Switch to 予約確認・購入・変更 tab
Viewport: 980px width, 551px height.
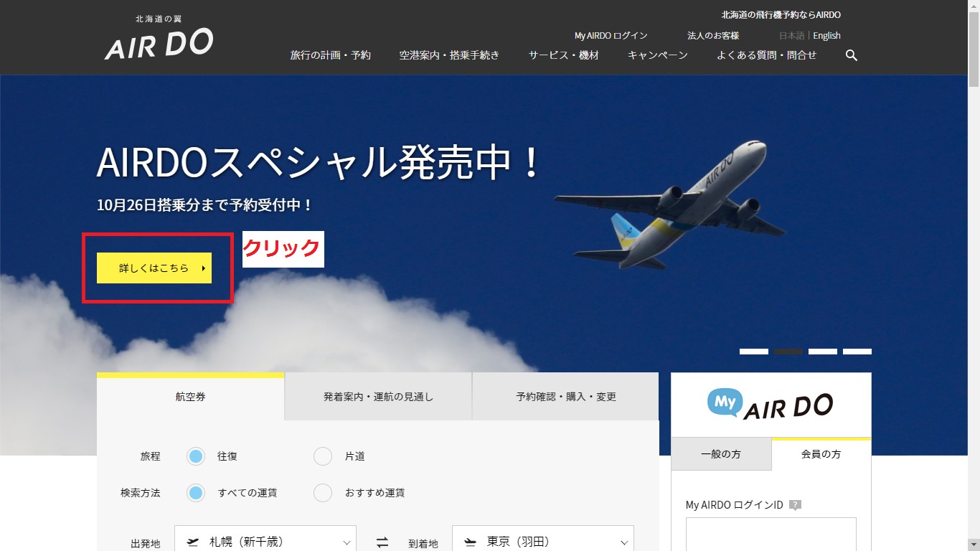(565, 397)
